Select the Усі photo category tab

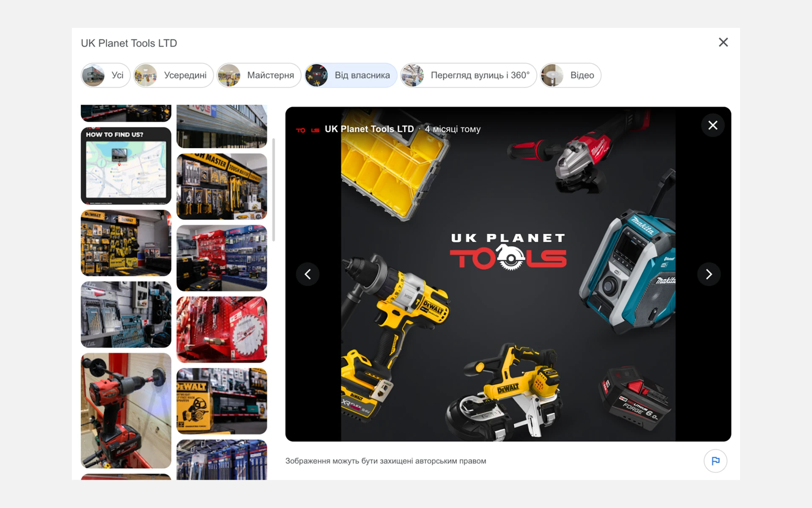point(106,75)
